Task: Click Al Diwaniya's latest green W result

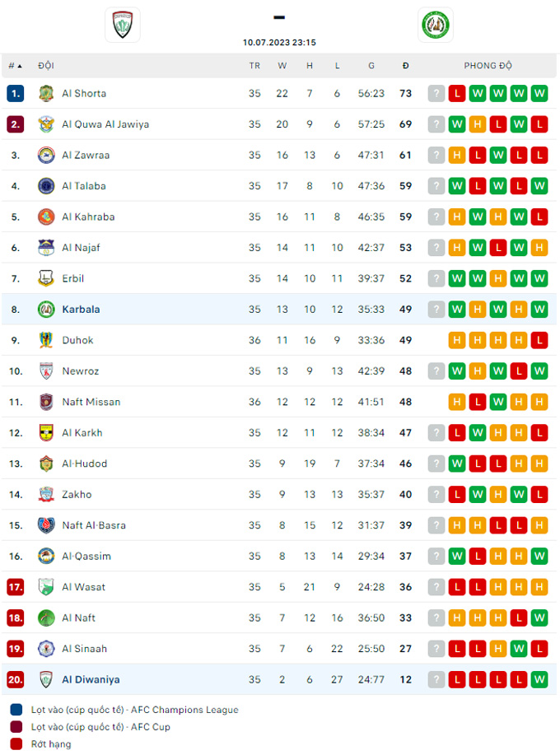Action: coord(539,679)
